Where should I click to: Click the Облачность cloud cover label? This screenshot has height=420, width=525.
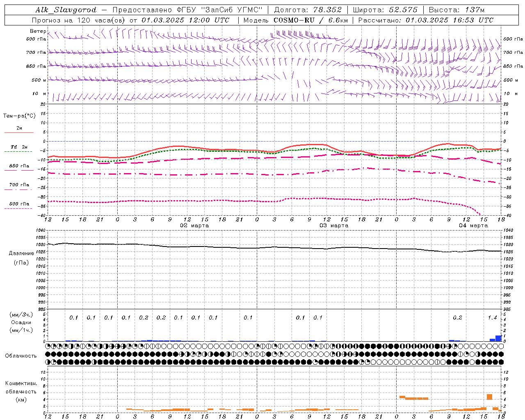coord(21,356)
